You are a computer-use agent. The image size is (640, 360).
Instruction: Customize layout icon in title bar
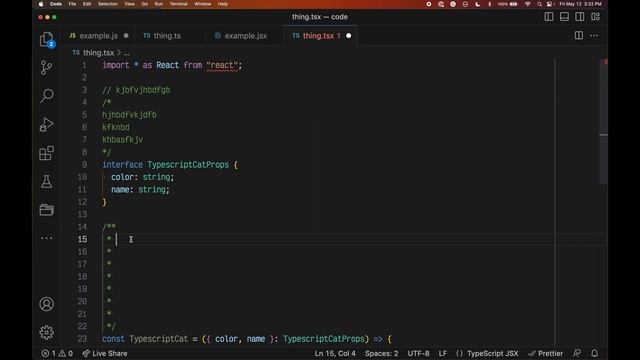pyautogui.click(x=596, y=17)
